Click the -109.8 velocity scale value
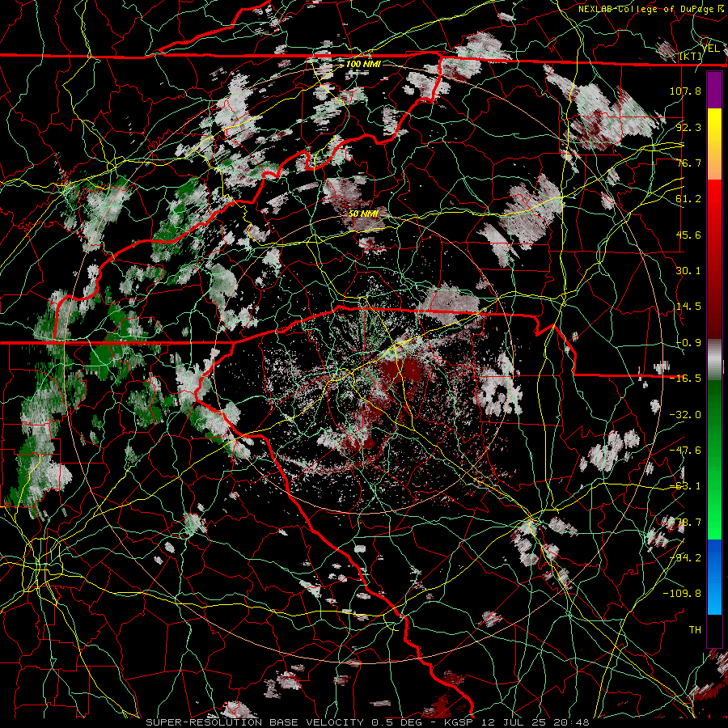The height and width of the screenshot is (728, 728). click(682, 594)
